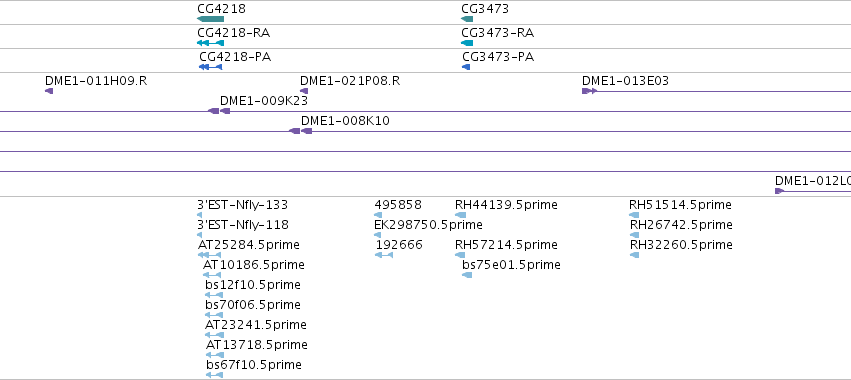851x380 pixels.
Task: Open the 3'EST-Nfly-133 label
Action: coord(243,205)
